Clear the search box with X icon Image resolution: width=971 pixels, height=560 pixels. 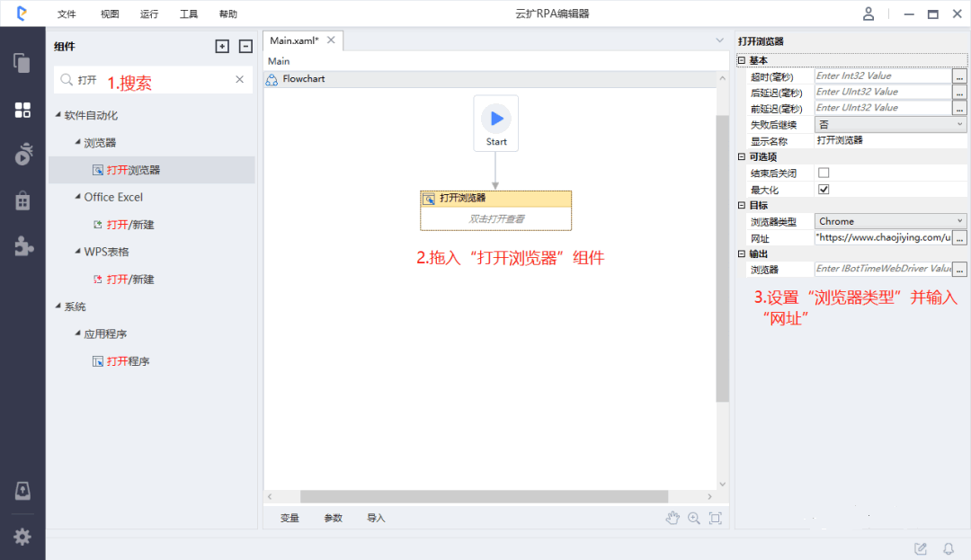[239, 80]
